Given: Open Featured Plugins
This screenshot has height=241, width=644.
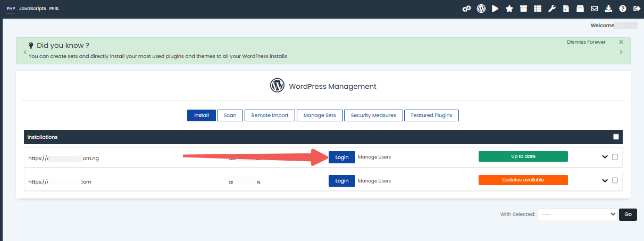Looking at the screenshot, I should [431, 115].
